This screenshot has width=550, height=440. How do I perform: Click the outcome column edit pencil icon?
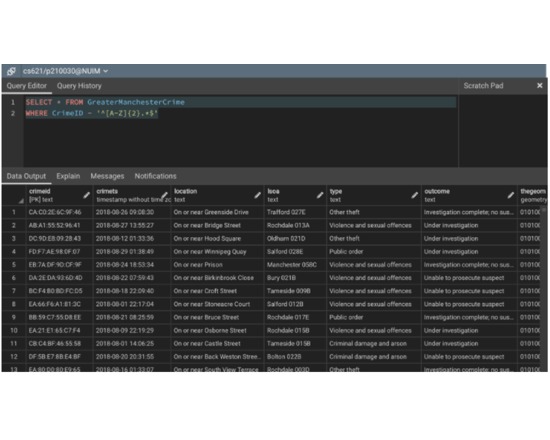click(511, 195)
